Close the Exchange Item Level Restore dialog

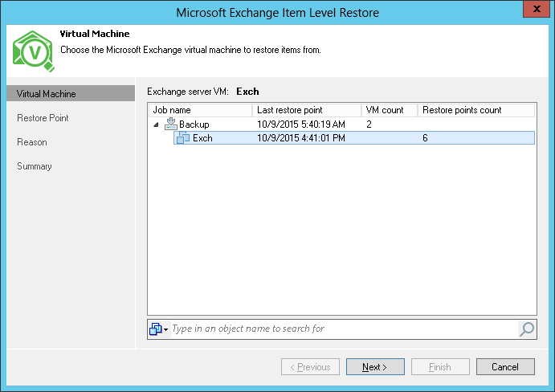[537, 9]
